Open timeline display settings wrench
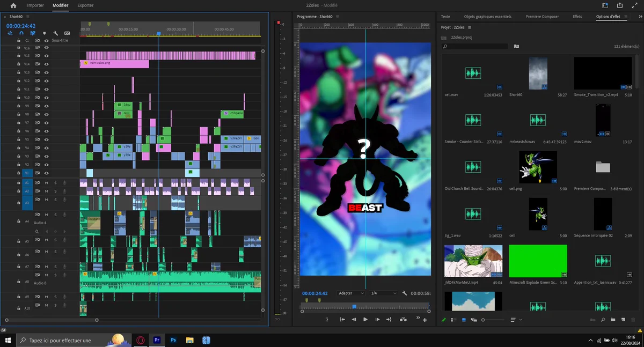The image size is (644, 347). 56,33
